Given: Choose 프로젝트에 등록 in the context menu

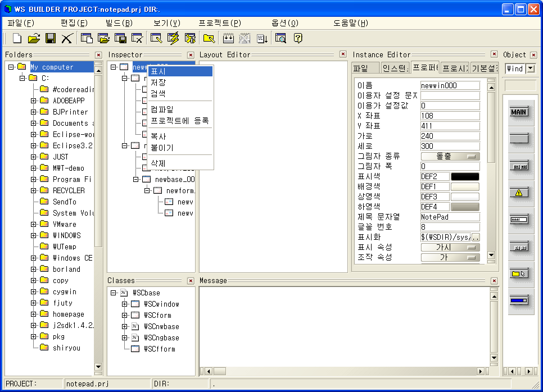Looking at the screenshot, I should pos(180,121).
